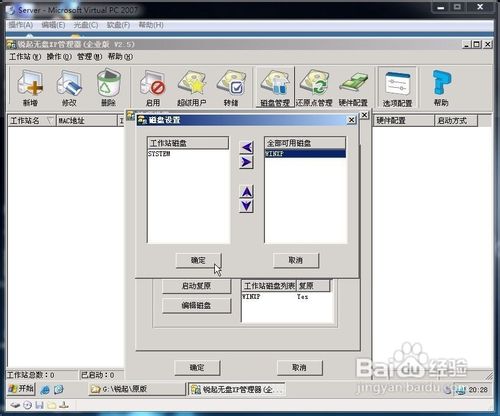The height and width of the screenshot is (416, 500).
Task: Move selected disk up with up arrow
Action: [x=247, y=192]
